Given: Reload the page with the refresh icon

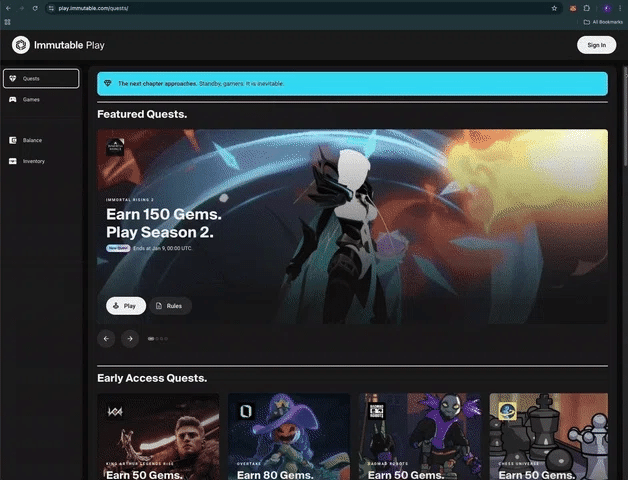Looking at the screenshot, I should coord(35,8).
